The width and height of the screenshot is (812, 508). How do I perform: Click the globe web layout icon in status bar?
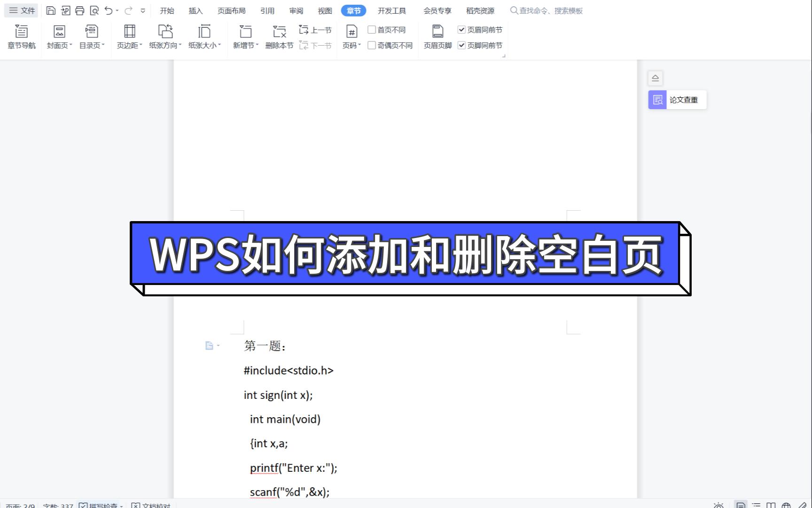[x=786, y=505]
